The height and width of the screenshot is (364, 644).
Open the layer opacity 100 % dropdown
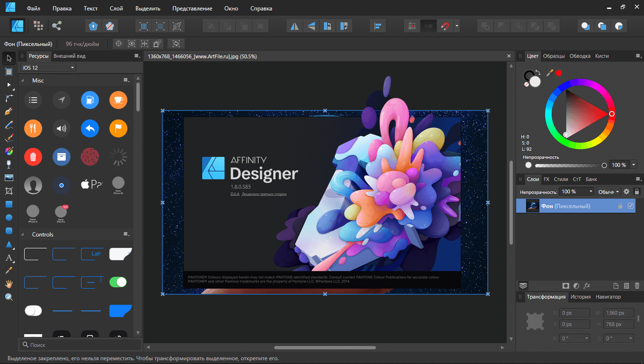point(576,191)
